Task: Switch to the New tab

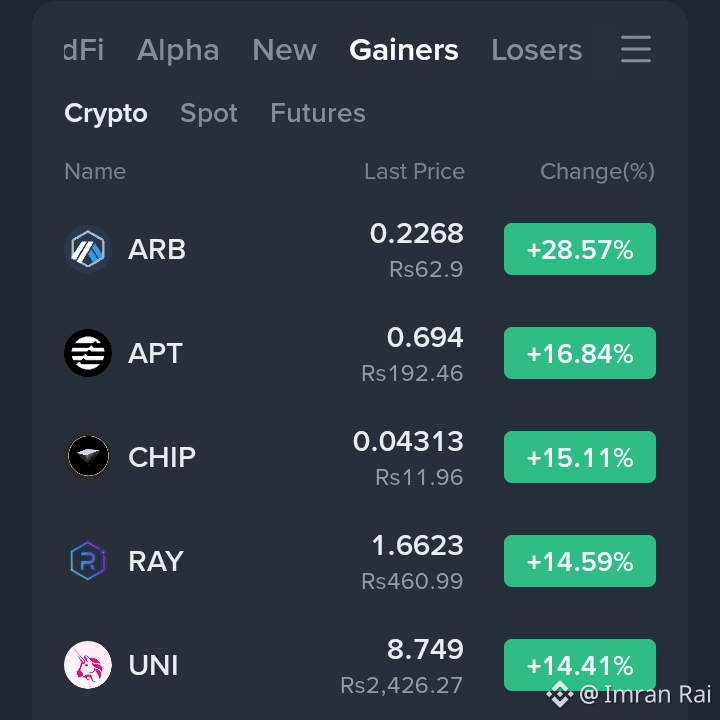Action: click(x=285, y=50)
